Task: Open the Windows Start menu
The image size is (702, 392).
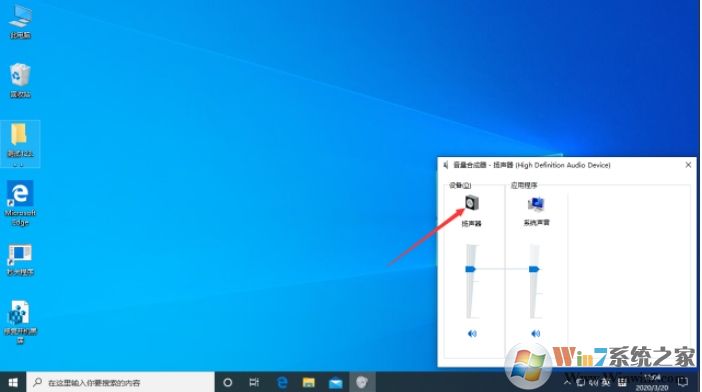Action: [x=13, y=382]
